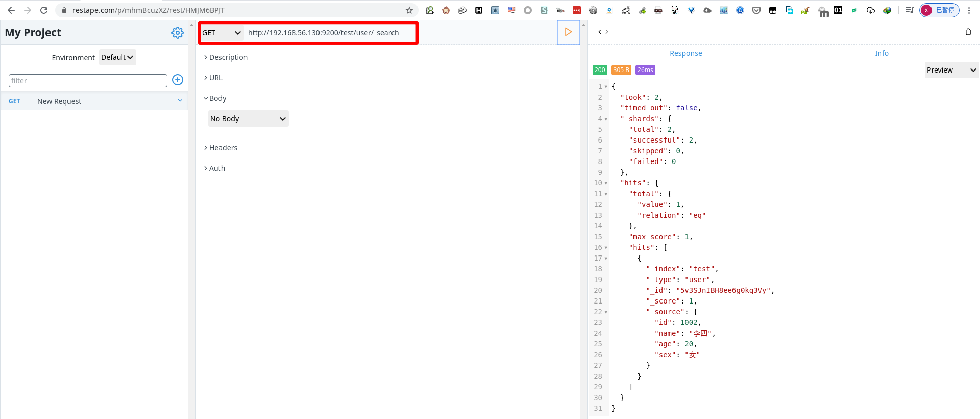Bookmark this page with the star icon
Screen dimensions: 980x419
pos(409,10)
